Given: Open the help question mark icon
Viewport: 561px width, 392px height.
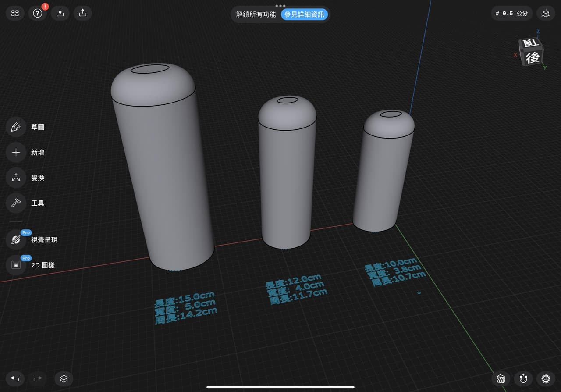Looking at the screenshot, I should point(38,13).
